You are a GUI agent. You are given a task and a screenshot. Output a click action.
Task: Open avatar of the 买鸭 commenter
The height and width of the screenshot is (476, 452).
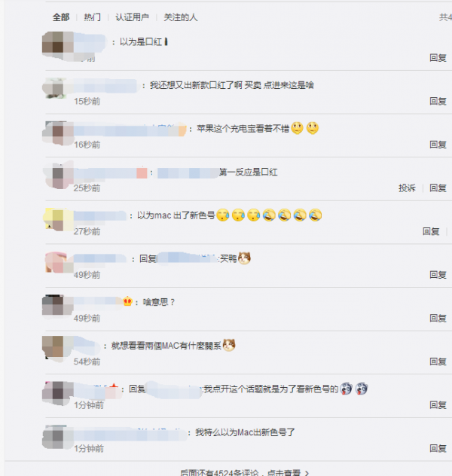coord(59,262)
